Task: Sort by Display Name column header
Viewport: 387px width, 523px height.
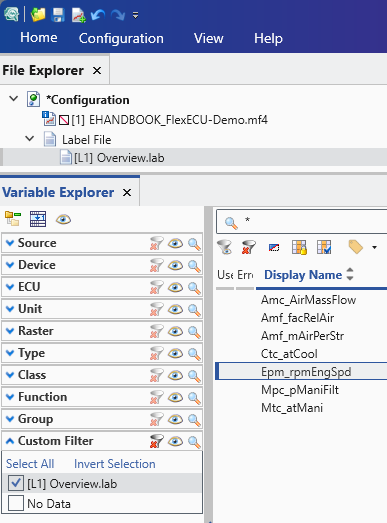Action: [x=303, y=275]
